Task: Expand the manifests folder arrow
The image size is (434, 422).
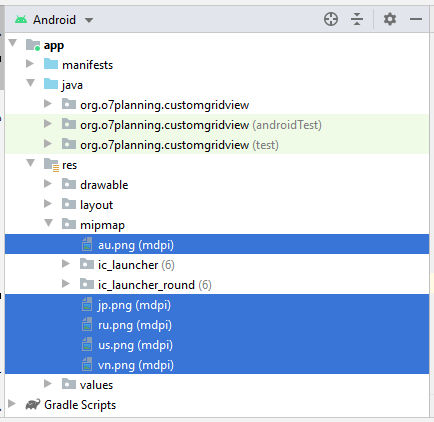Action: pyautogui.click(x=30, y=63)
